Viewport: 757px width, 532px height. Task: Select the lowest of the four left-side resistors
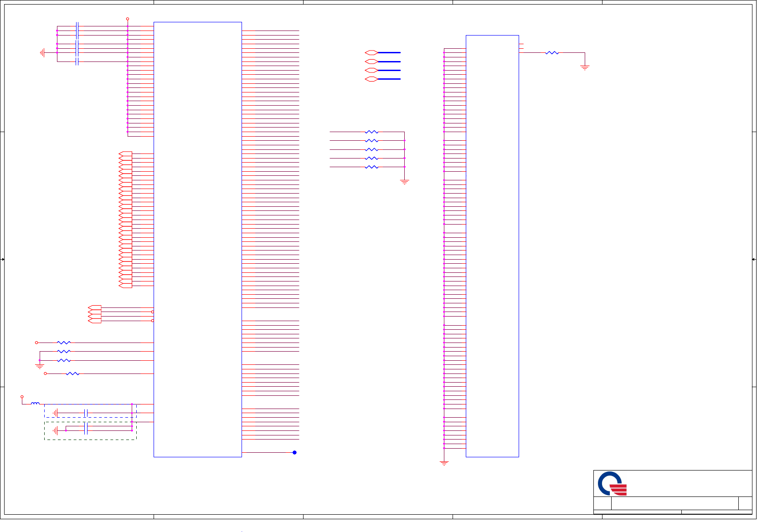pos(72,373)
